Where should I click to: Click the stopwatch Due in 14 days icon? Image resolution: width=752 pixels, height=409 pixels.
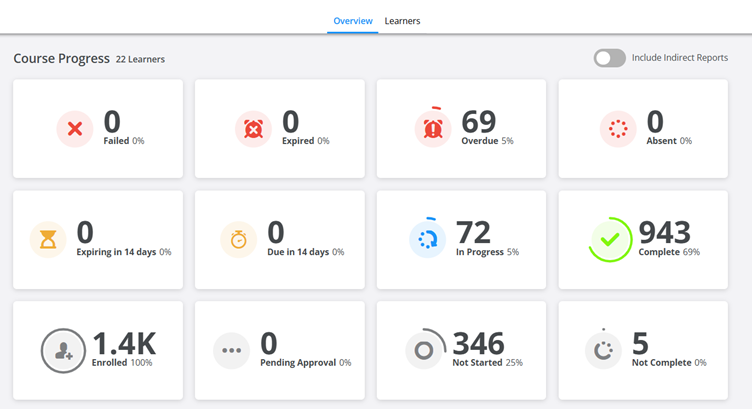238,240
